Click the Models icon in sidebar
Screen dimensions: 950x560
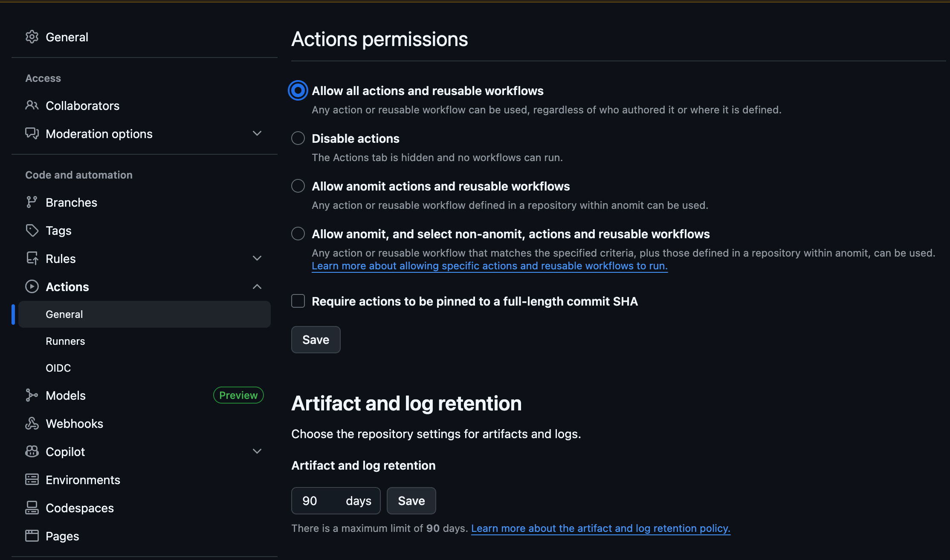(x=32, y=395)
